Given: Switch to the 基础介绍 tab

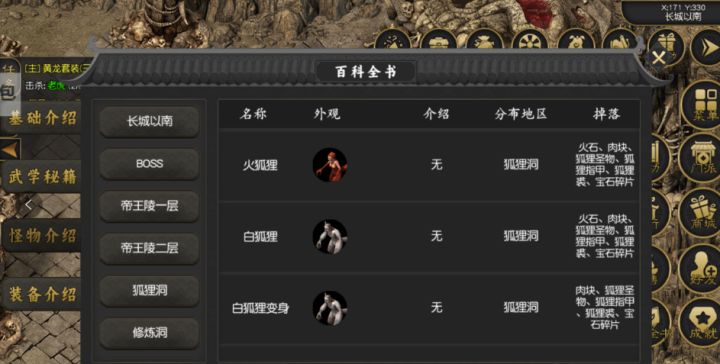Looking at the screenshot, I should tap(42, 118).
